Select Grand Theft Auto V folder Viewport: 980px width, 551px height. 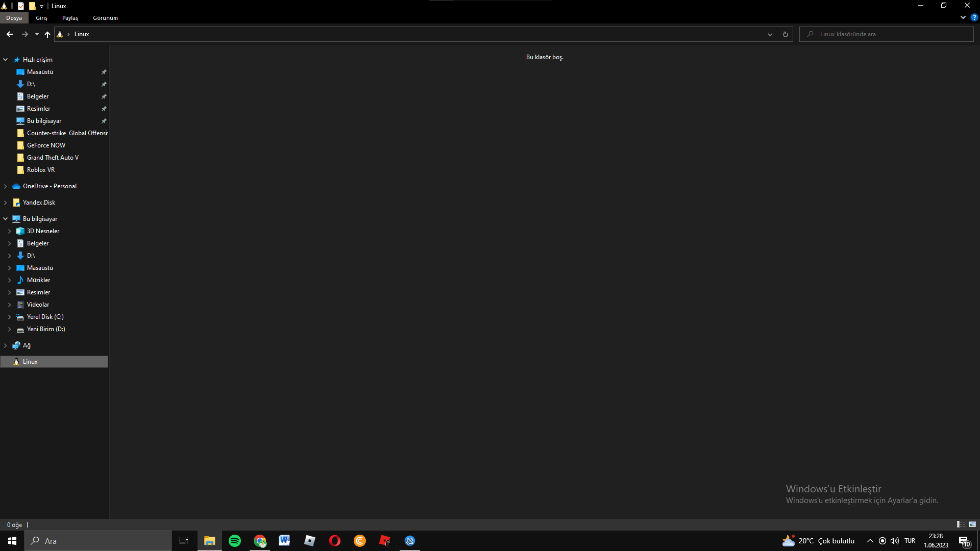[x=53, y=158]
